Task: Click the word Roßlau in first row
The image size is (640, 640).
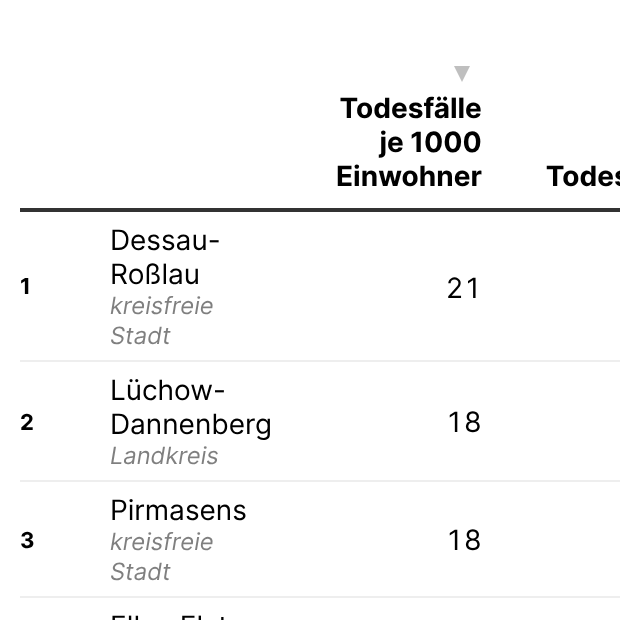Action: click(155, 274)
